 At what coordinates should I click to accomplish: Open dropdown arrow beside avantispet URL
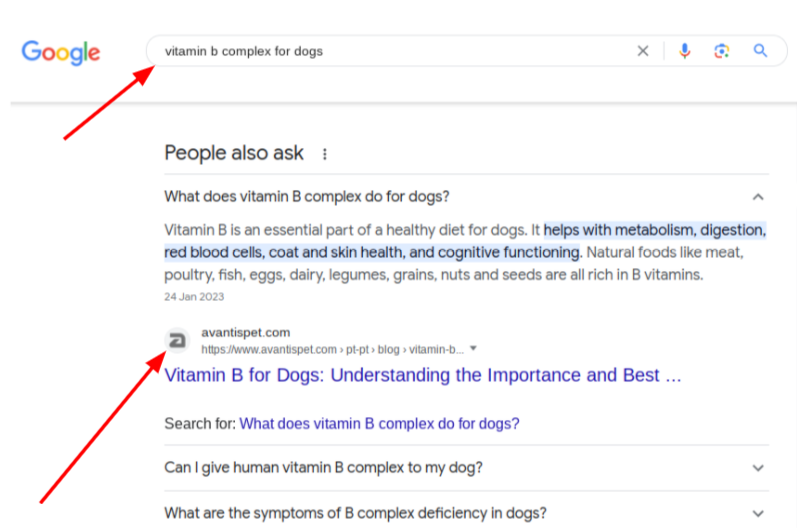coord(473,349)
